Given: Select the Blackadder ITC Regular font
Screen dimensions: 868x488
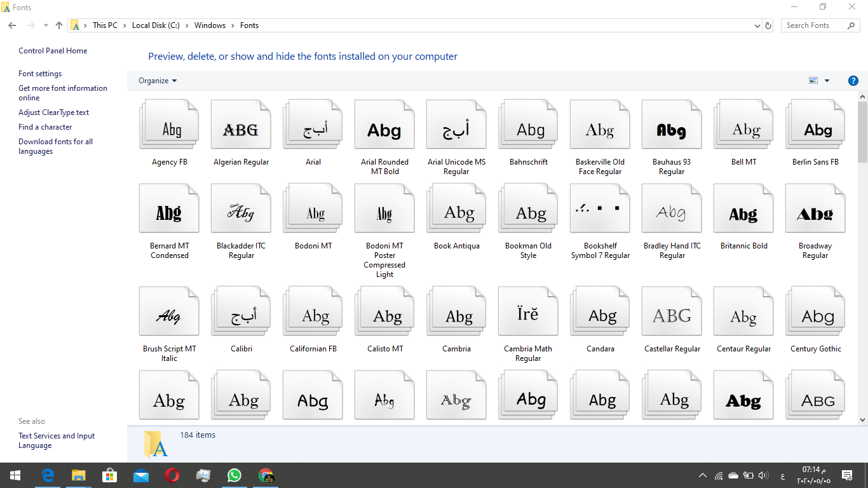Looking at the screenshot, I should click(241, 209).
